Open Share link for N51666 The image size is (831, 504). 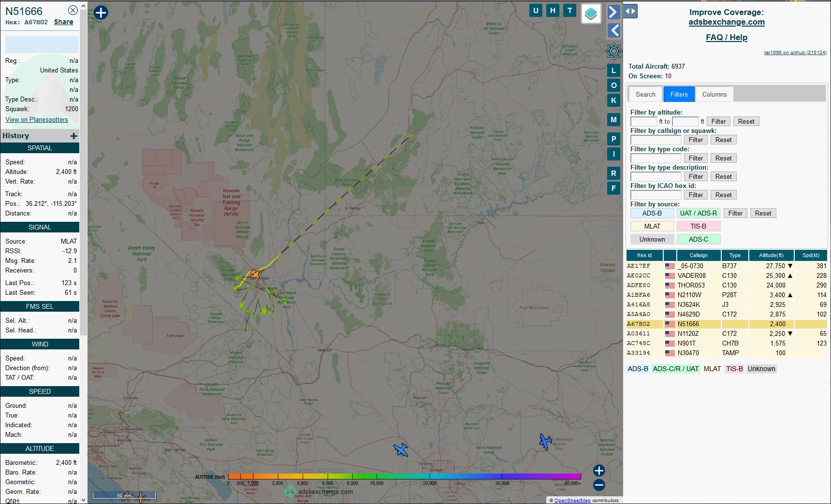(63, 22)
